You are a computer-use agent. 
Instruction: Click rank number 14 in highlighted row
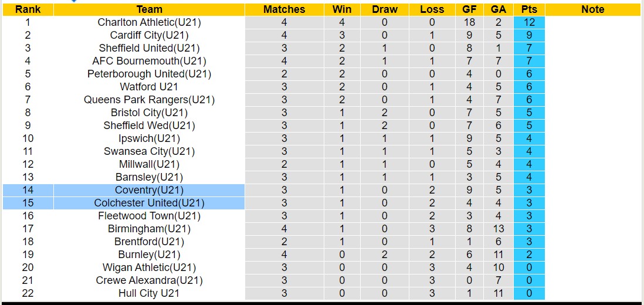point(28,190)
